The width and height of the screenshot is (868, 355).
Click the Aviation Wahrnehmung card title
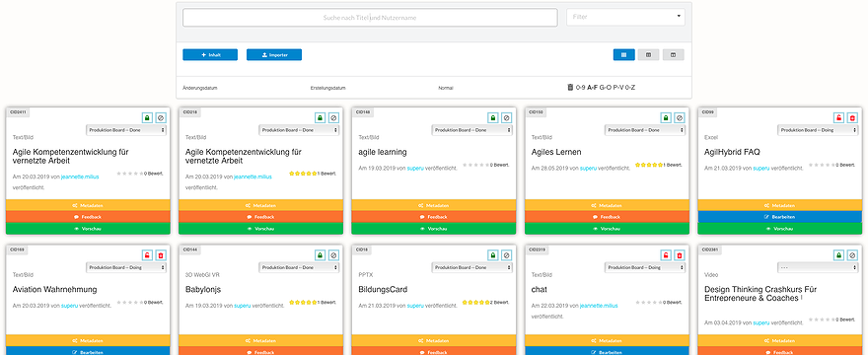click(55, 290)
